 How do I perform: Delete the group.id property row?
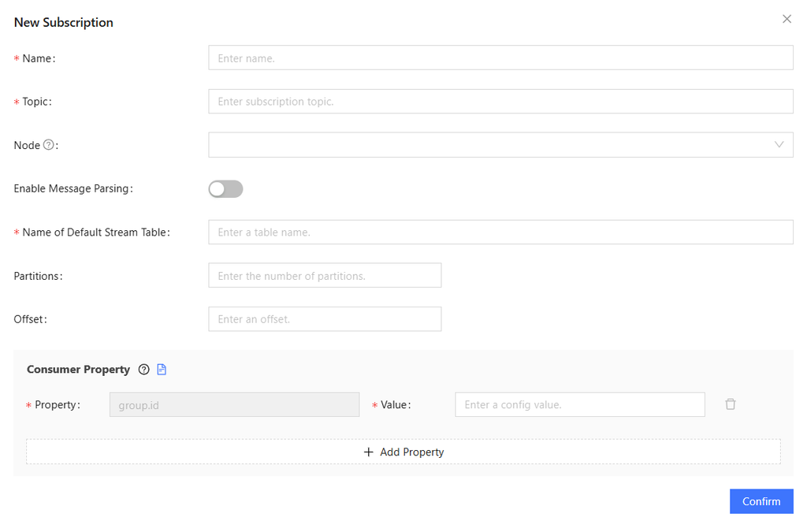tap(731, 404)
